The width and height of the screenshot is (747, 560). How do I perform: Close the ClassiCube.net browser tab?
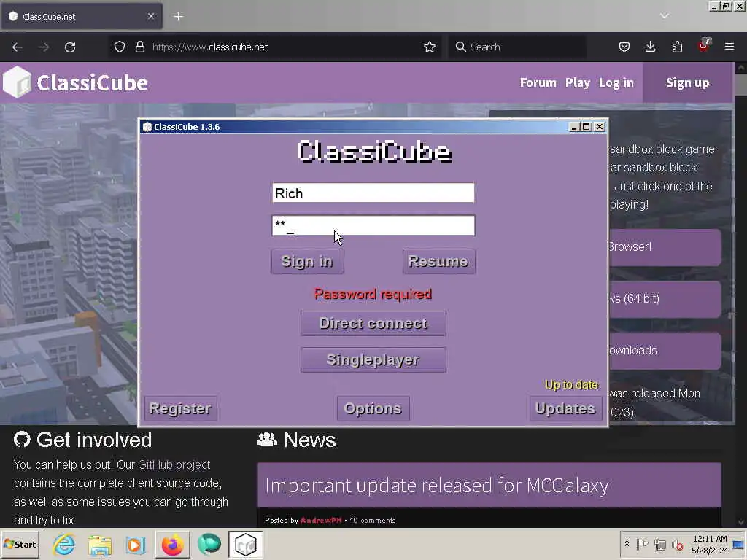[151, 16]
